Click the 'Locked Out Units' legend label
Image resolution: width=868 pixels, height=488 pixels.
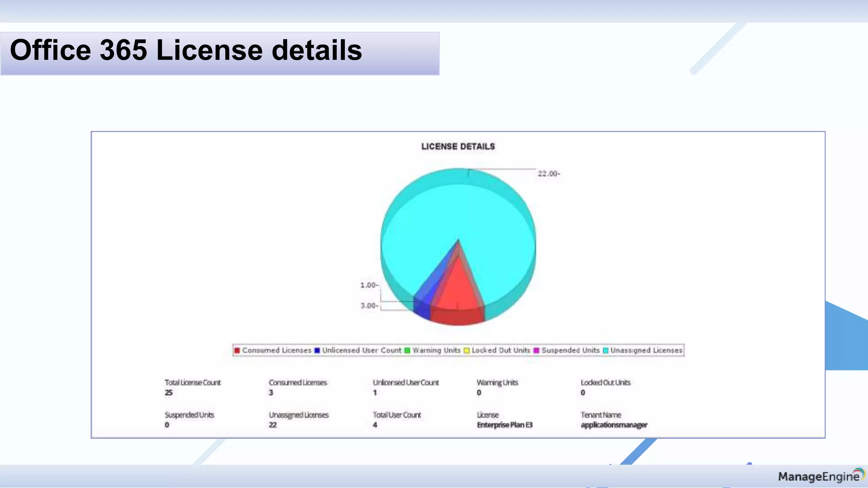(501, 350)
